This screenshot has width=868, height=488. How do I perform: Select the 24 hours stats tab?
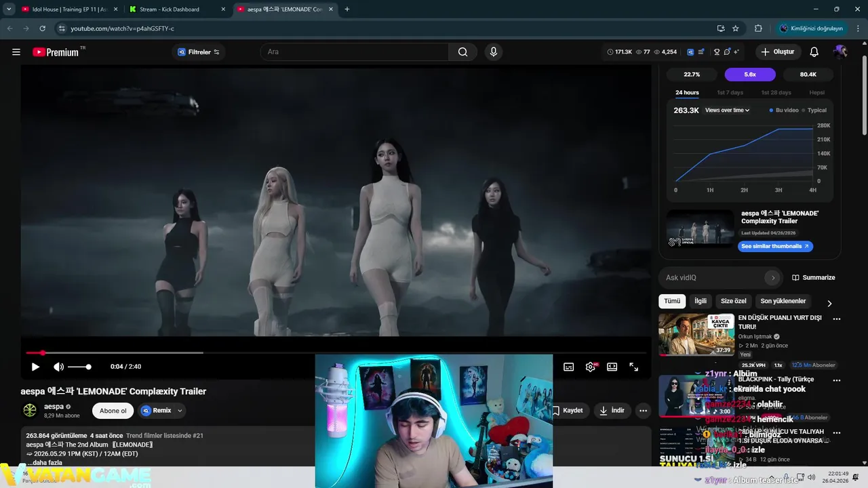[x=687, y=93]
